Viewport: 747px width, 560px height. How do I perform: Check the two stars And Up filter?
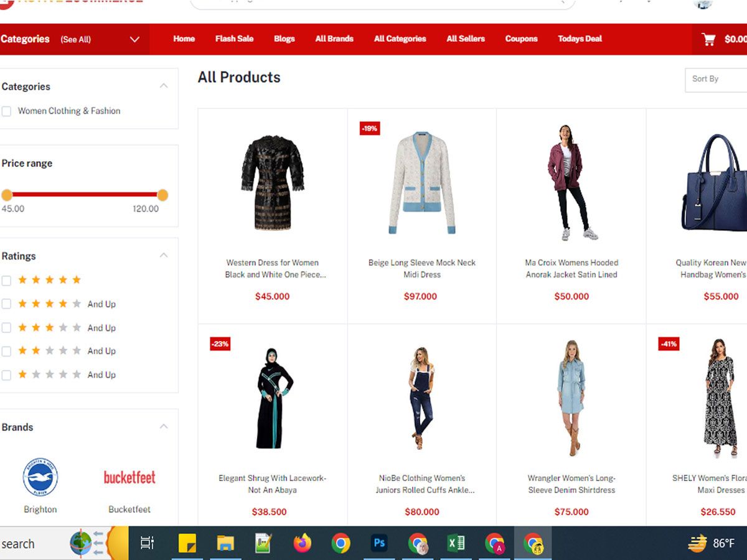6,352
